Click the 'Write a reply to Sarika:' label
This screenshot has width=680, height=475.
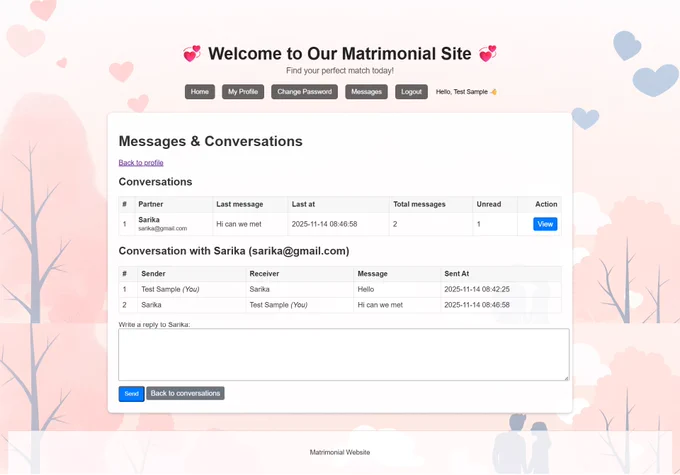coord(154,324)
